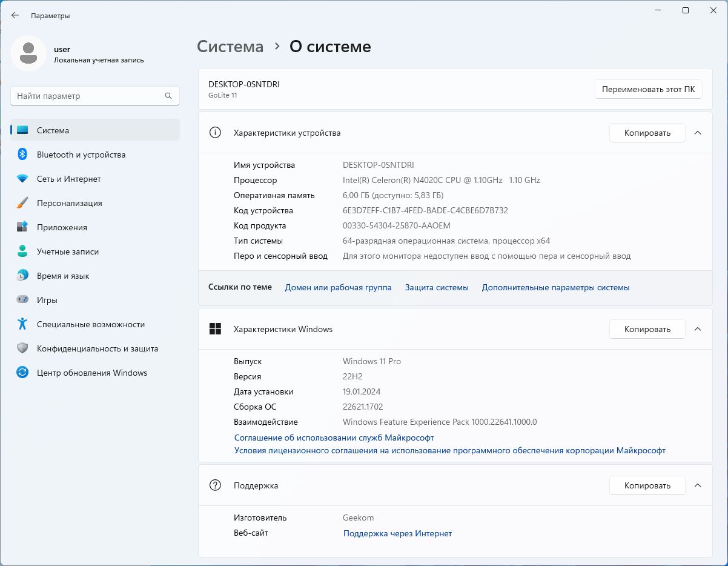The height and width of the screenshot is (566, 728).
Task: Click the OS build value 22621.1702
Action: pos(363,407)
